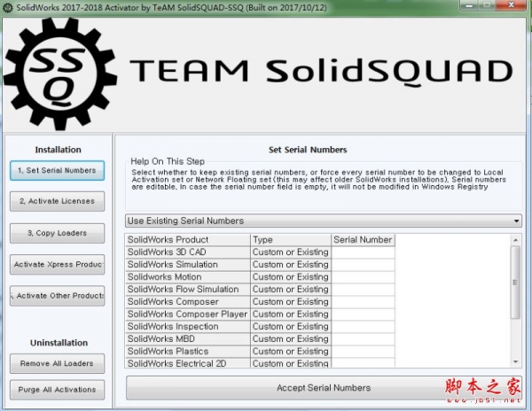Select the SolidWorks Plastics row
This screenshot has height=411, width=532.
[260, 352]
